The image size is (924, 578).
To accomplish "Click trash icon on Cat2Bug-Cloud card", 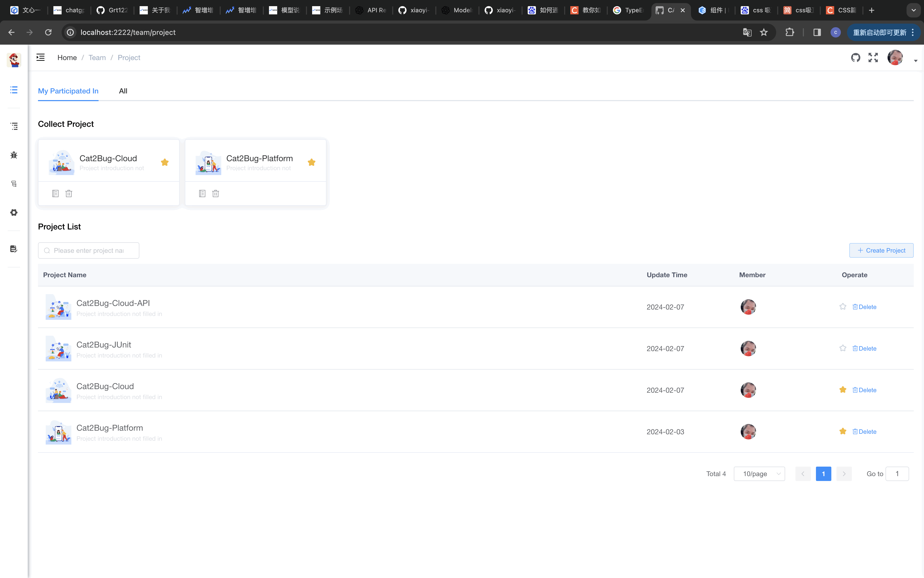I will coord(69,194).
